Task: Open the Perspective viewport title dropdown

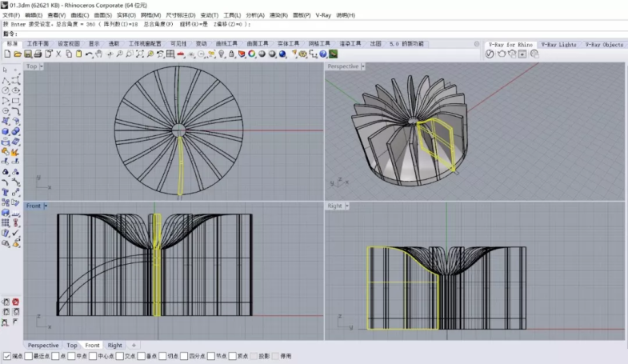Action: click(x=364, y=66)
